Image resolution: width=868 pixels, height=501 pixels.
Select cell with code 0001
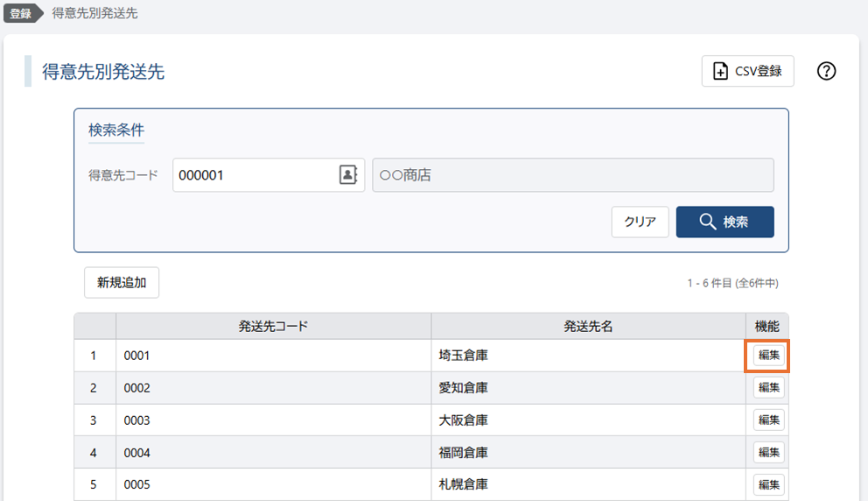coord(274,356)
